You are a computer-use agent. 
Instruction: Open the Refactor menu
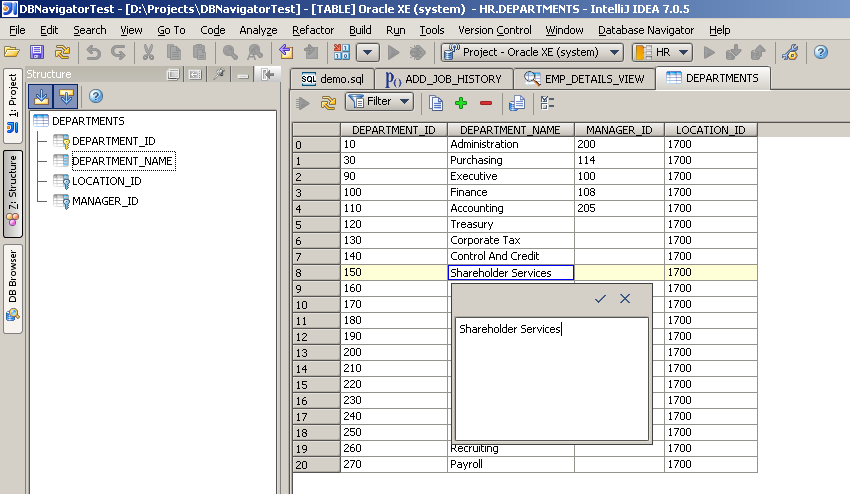[x=313, y=30]
